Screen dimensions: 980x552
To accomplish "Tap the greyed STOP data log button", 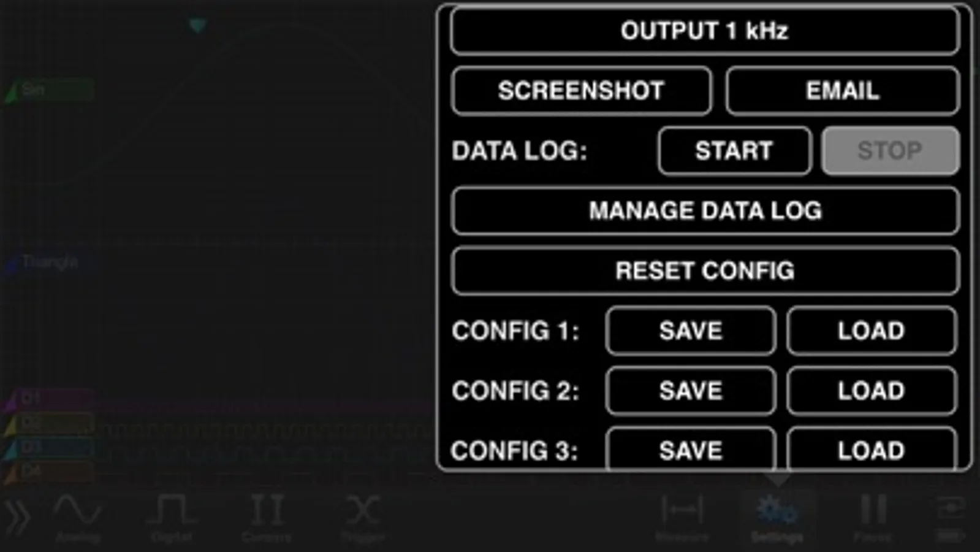I will point(891,151).
